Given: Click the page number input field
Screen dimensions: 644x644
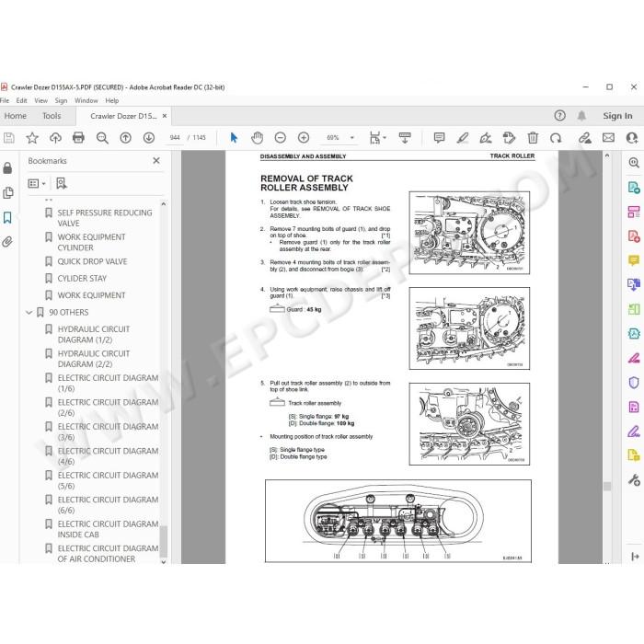Looking at the screenshot, I should tap(175, 138).
